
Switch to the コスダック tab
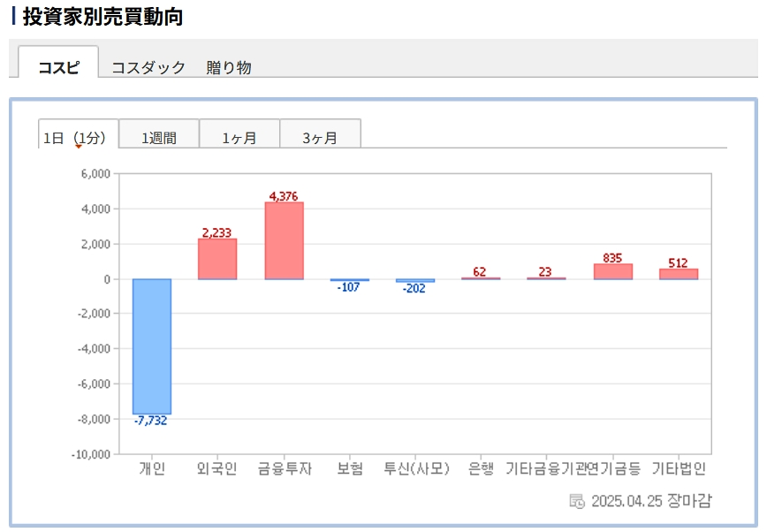click(148, 67)
